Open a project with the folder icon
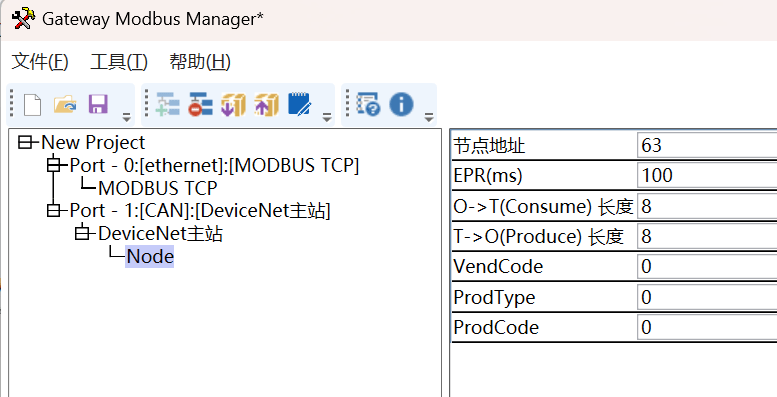The image size is (777, 397). [65, 105]
